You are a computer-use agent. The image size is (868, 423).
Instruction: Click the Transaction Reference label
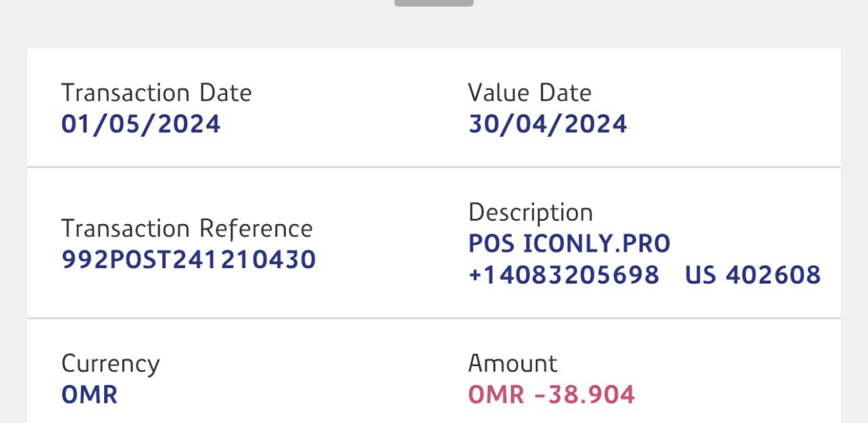[187, 229]
